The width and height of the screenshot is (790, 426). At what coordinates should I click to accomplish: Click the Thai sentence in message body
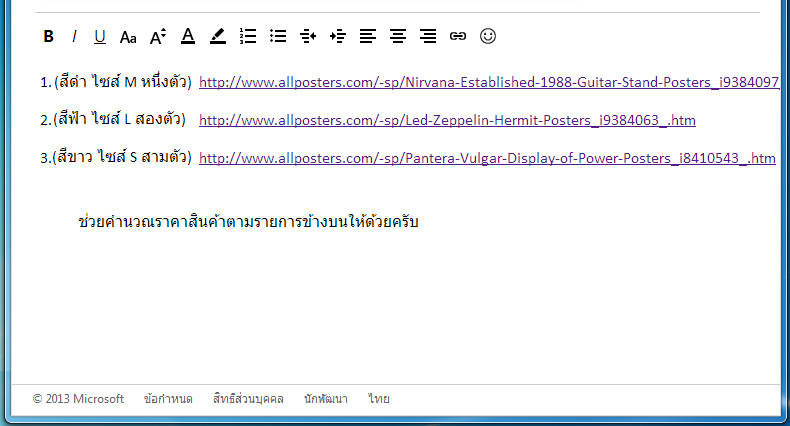pos(247,221)
